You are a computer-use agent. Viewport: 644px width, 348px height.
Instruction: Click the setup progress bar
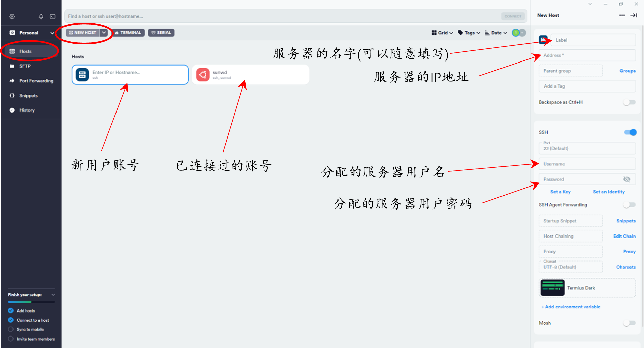click(x=31, y=302)
